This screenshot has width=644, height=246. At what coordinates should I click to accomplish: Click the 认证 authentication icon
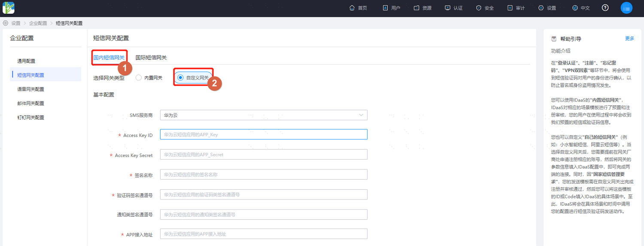(448, 8)
